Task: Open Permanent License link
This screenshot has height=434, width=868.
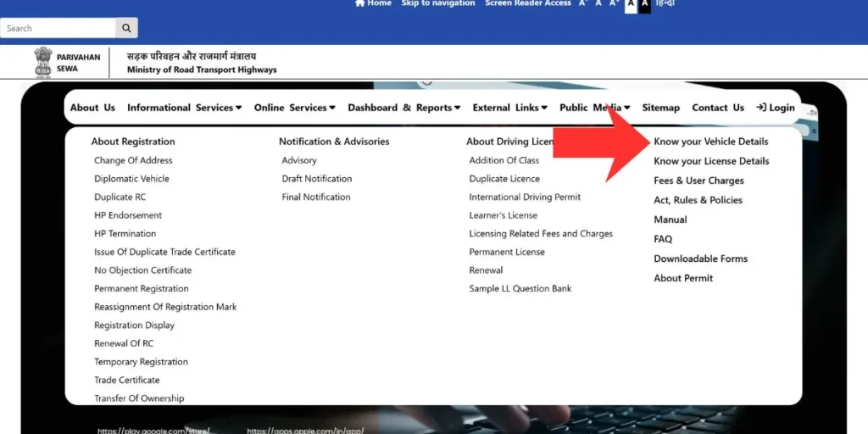Action: point(507,252)
